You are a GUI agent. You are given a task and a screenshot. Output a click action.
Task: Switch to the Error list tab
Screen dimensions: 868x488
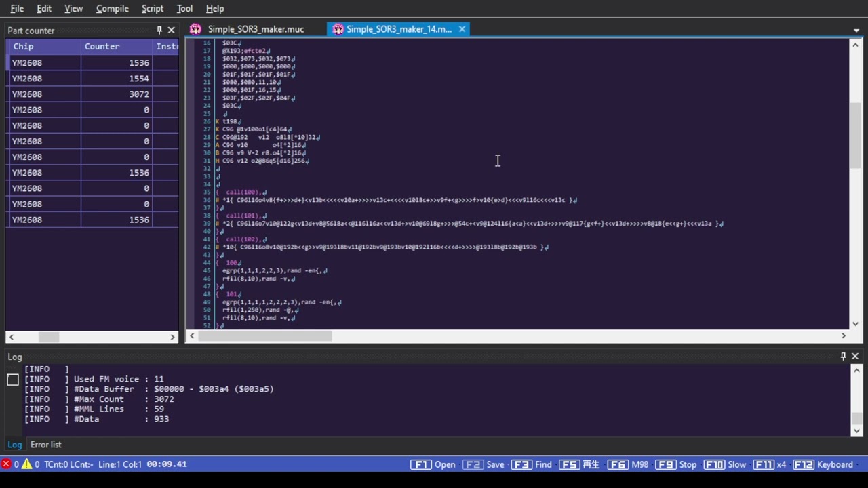pos(46,445)
